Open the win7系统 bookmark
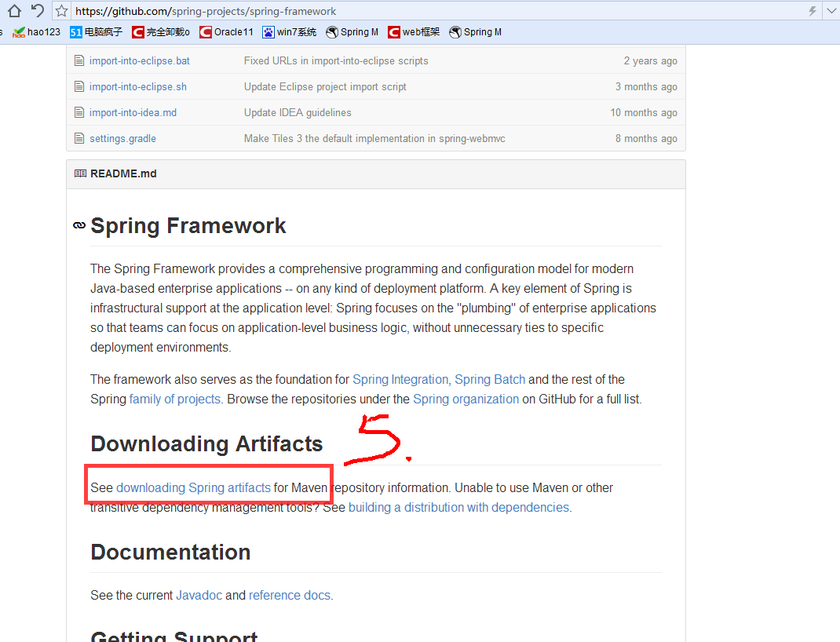Screen dimensions: 840x642 [x=289, y=32]
